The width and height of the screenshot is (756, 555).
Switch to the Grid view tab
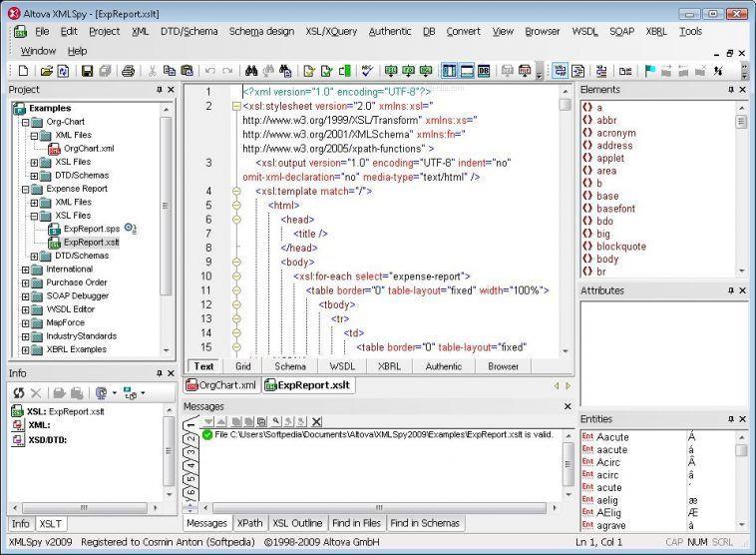point(243,366)
